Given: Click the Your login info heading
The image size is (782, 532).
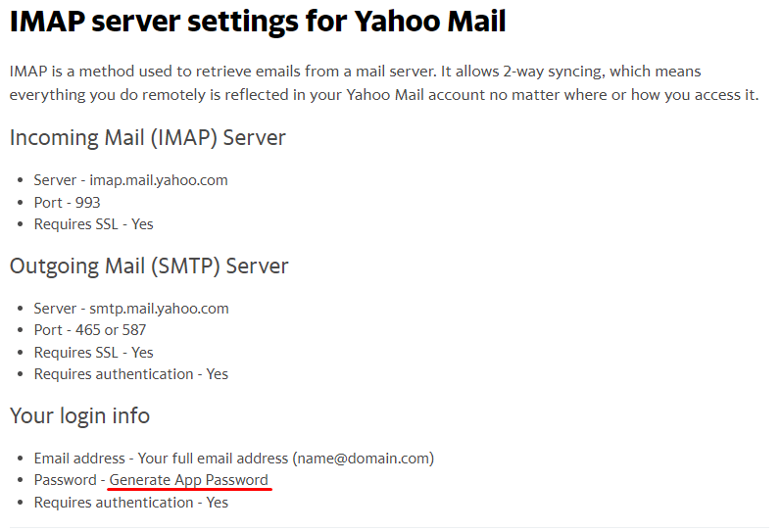Looking at the screenshot, I should tap(80, 415).
